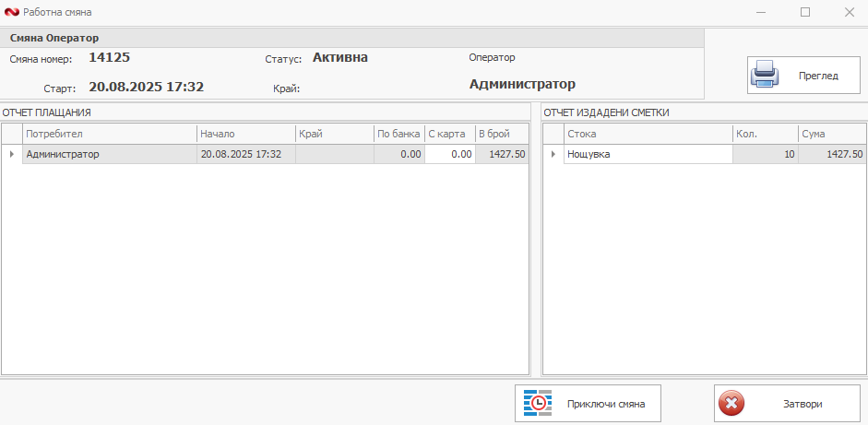868x425 pixels.
Task: Select the Нощувка cell in issued bills
Action: [648, 154]
